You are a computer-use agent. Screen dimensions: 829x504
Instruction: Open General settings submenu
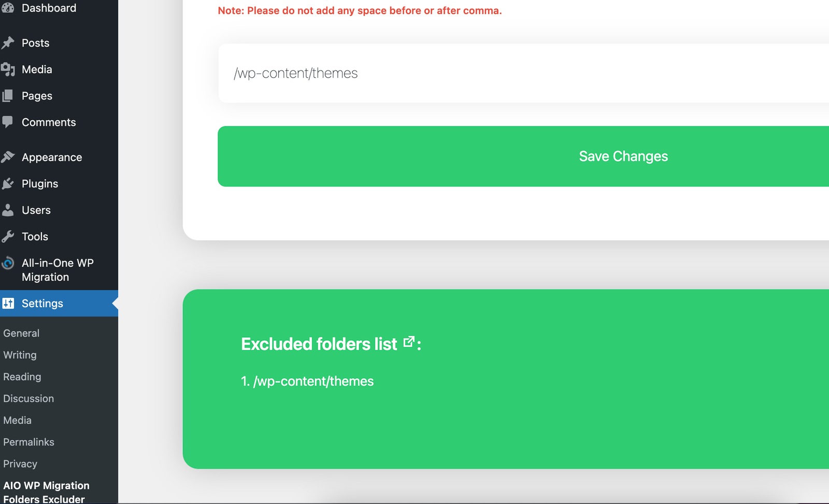pos(21,333)
